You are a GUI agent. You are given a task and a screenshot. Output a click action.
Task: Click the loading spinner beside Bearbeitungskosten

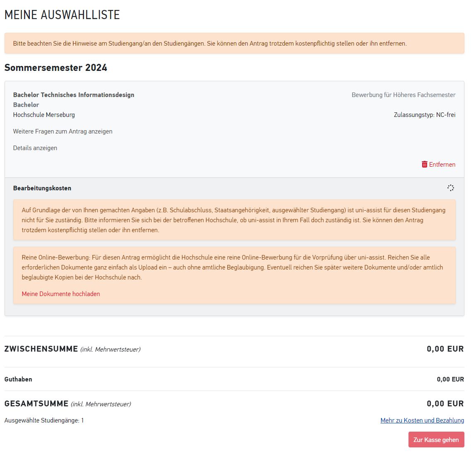coord(451,188)
